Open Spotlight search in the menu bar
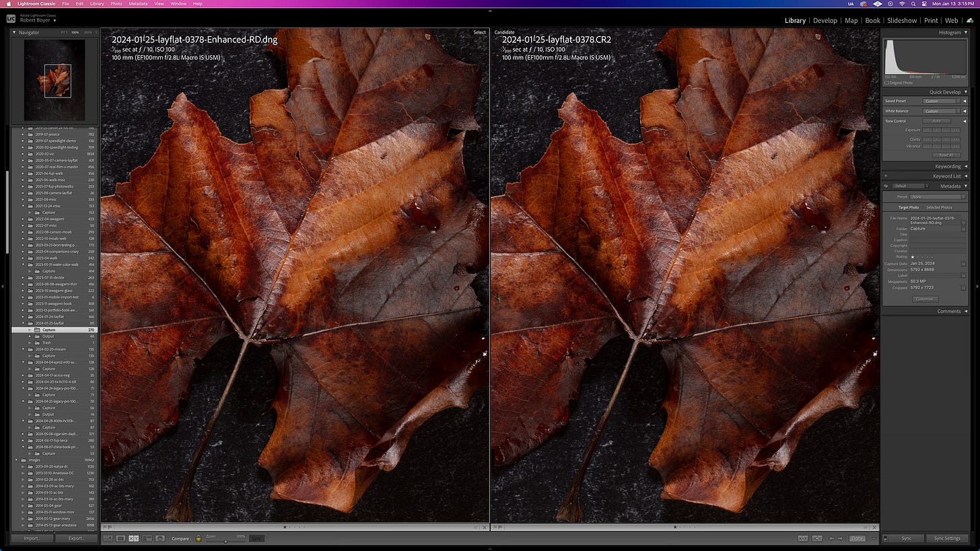 click(913, 3)
